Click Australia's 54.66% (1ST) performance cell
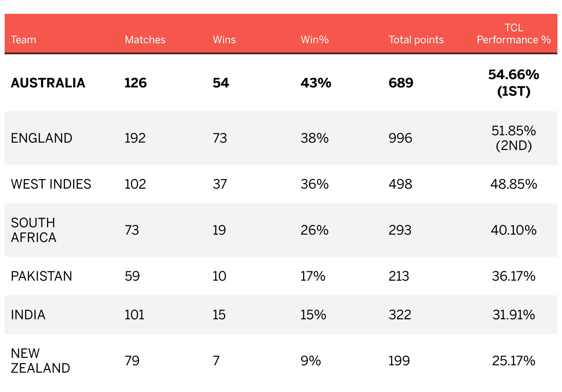This screenshot has height=392, width=562. tap(514, 83)
